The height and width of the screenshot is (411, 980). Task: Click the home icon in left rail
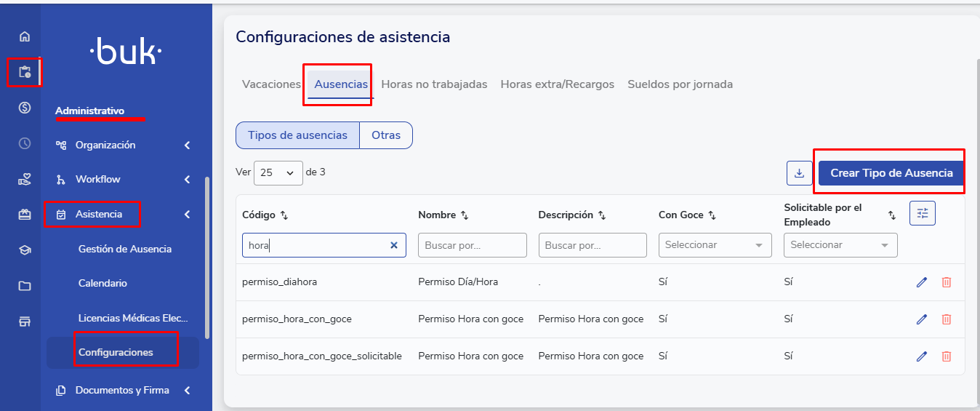[25, 36]
